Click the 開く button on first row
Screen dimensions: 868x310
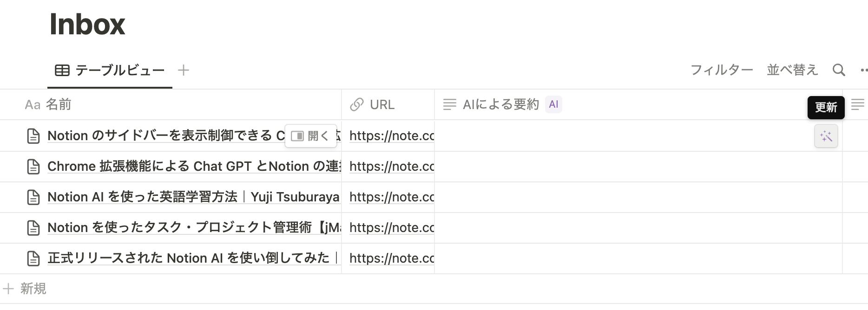pyautogui.click(x=310, y=136)
